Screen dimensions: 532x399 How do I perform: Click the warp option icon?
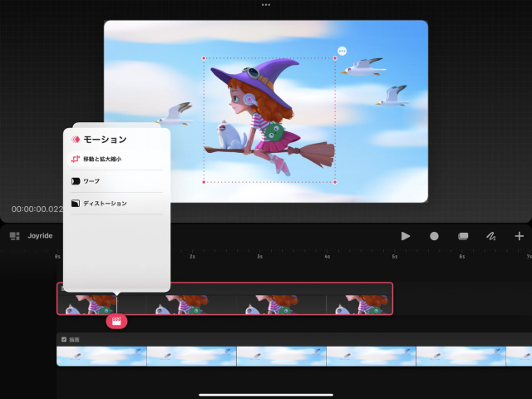click(76, 181)
